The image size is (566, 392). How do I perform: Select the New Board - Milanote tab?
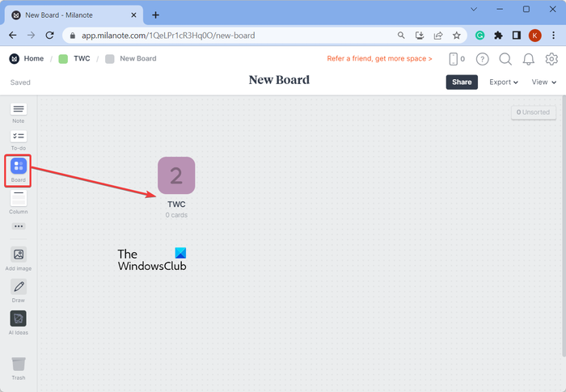74,15
